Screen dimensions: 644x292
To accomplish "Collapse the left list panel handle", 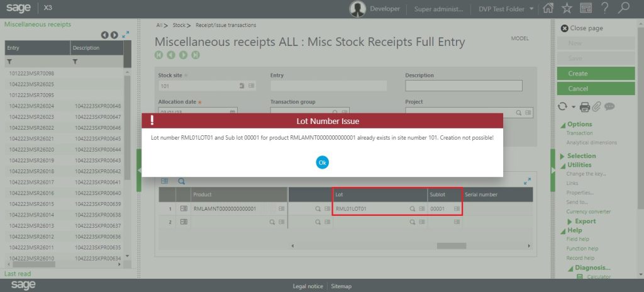I will (x=139, y=171).
